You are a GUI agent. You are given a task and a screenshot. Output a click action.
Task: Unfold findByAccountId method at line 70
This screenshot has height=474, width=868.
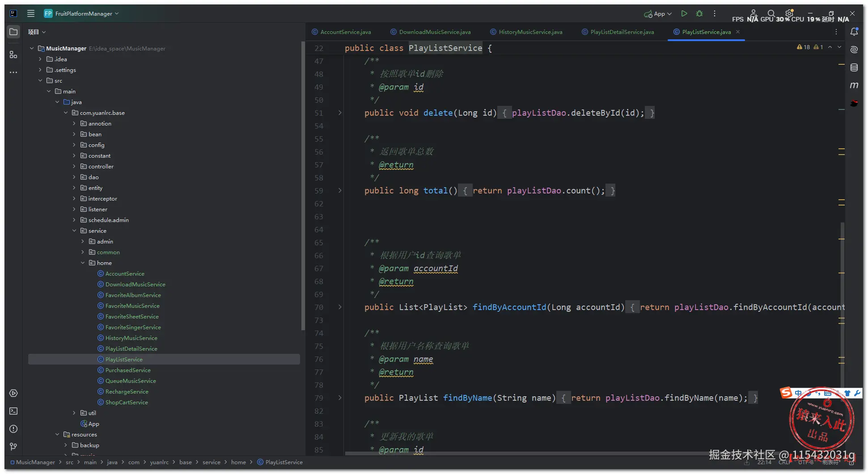tap(340, 307)
